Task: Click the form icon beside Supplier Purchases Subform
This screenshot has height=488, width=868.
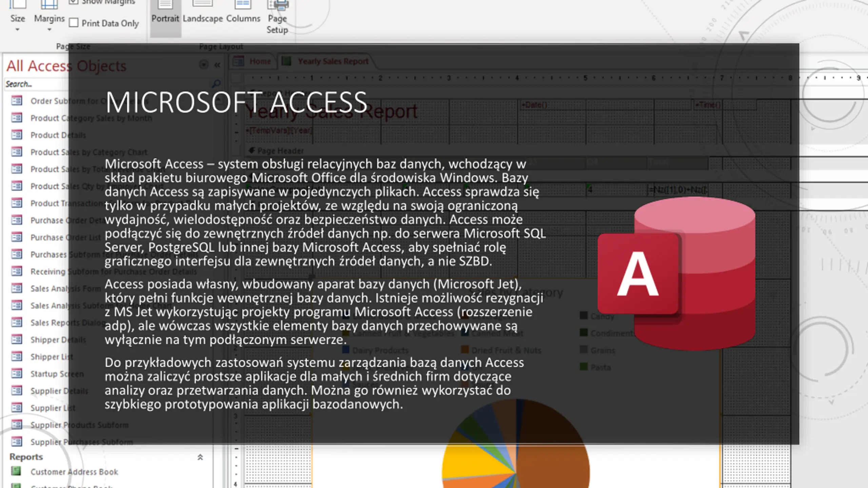Action: pos(17,442)
